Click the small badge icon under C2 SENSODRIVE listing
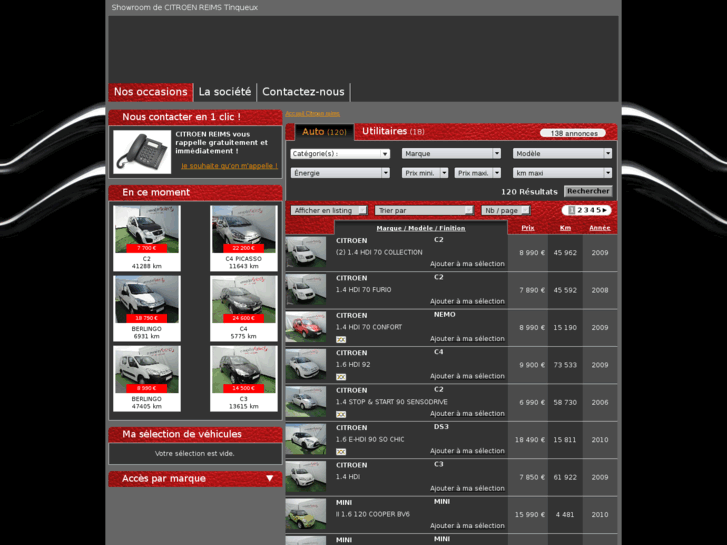The image size is (727, 545). pos(341,415)
